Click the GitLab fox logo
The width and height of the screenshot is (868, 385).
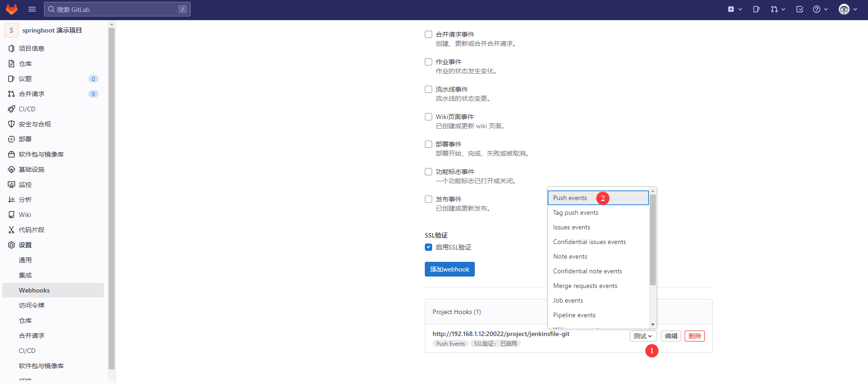(11, 9)
